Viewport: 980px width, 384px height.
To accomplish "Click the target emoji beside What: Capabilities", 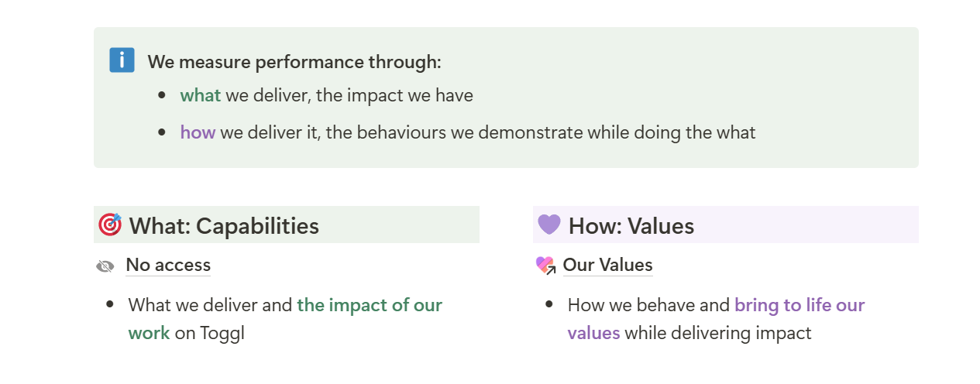I will (x=110, y=225).
